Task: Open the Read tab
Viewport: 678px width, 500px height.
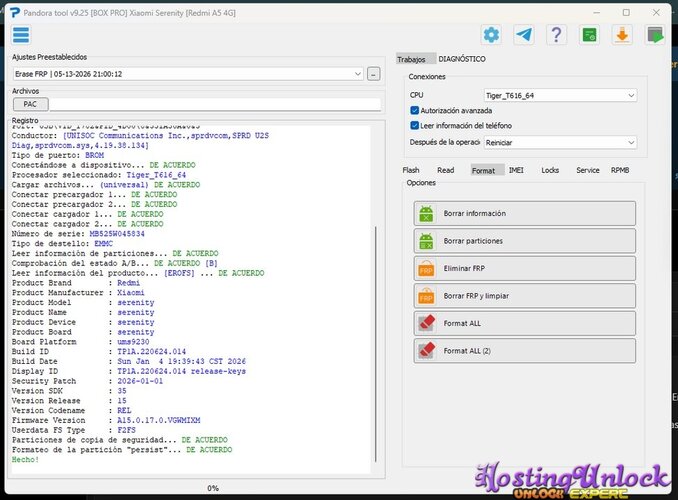Action: tap(445, 170)
